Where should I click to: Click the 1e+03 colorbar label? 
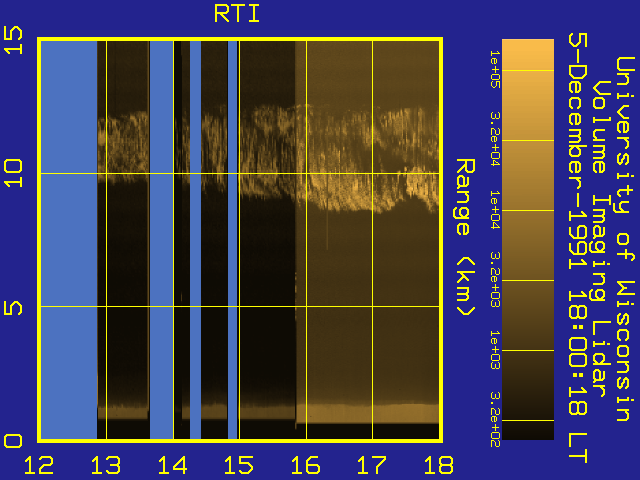click(x=495, y=350)
